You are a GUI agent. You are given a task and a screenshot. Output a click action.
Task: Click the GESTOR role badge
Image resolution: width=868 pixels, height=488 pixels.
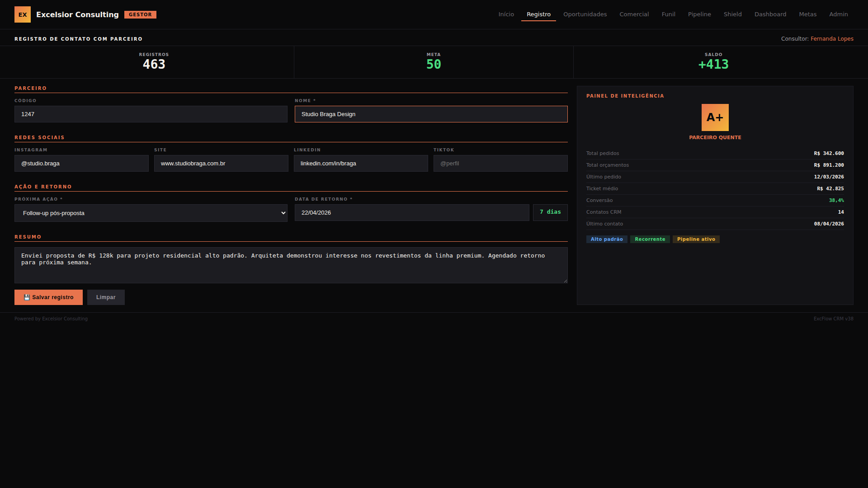140,14
